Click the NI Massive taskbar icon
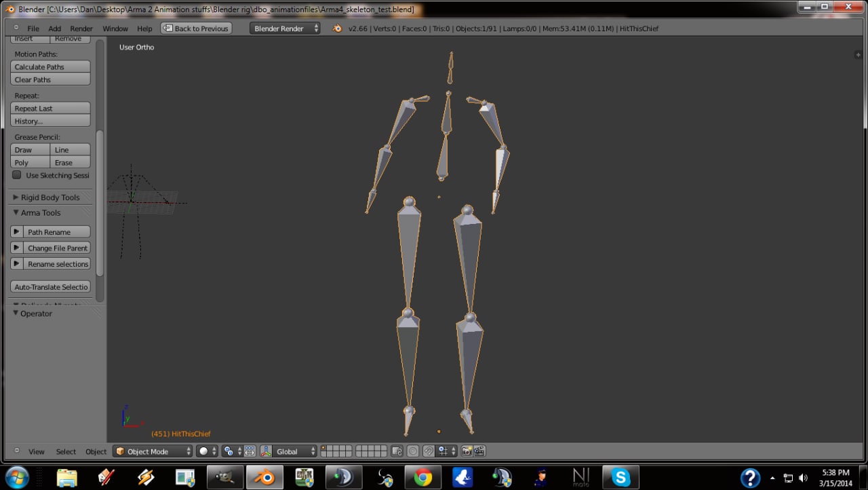The height and width of the screenshot is (490, 868). click(581, 478)
